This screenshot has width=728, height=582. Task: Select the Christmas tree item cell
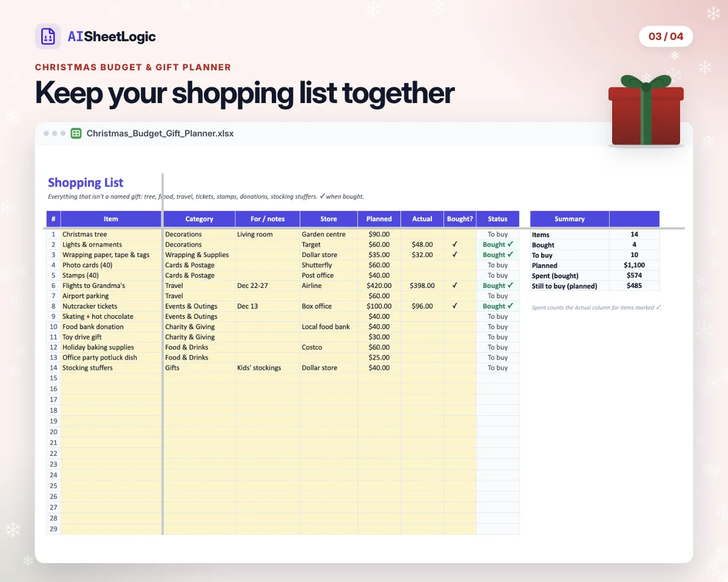click(x=111, y=235)
